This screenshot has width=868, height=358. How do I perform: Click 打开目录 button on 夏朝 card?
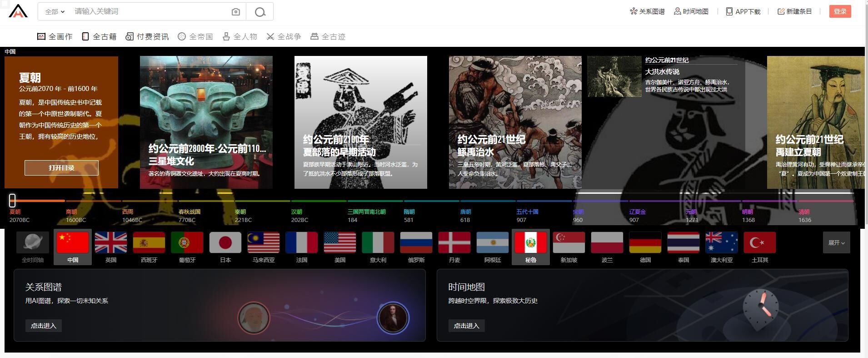tap(61, 168)
